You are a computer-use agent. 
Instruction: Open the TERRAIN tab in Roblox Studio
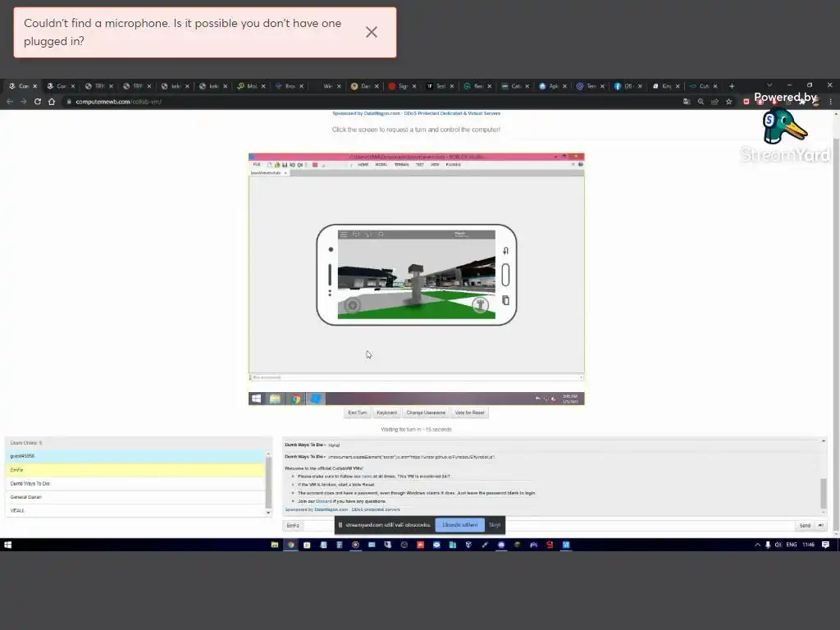tap(401, 164)
